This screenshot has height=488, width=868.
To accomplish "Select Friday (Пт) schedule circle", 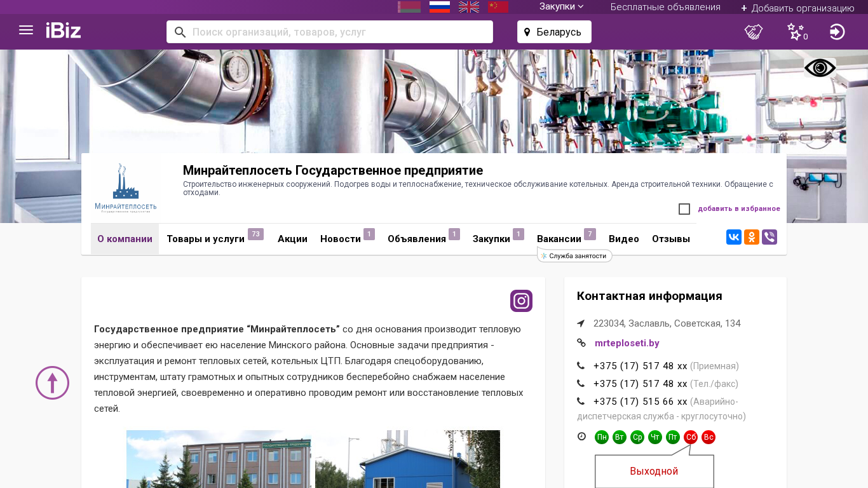I will click(673, 437).
